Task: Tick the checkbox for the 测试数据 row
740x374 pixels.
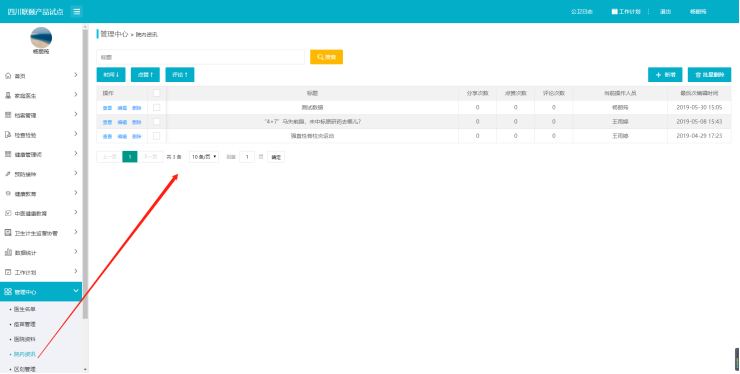Action: pos(157,108)
